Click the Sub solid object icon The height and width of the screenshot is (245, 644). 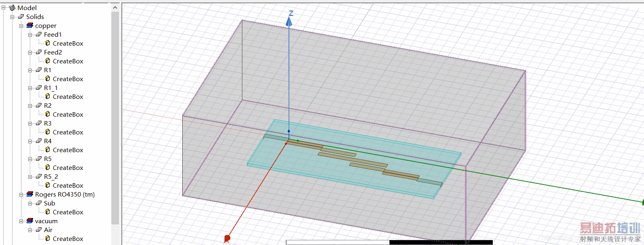[39, 203]
